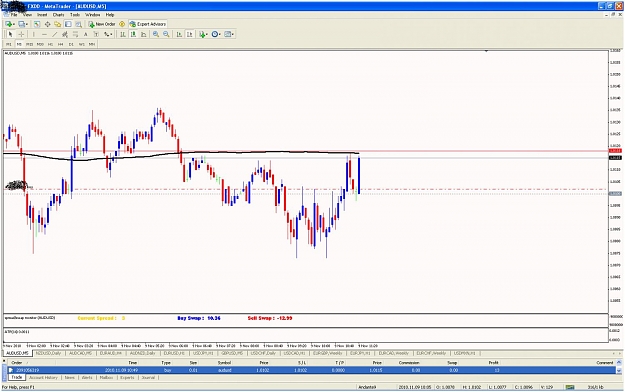Select the Vertical Line drawing tool
This screenshot has width=625, height=392.
pos(33,34)
